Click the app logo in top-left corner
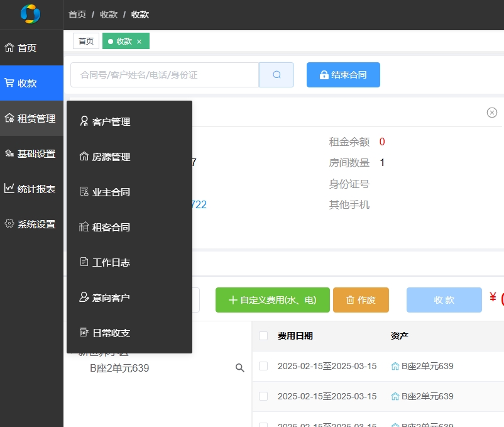The height and width of the screenshot is (427, 504). click(30, 13)
